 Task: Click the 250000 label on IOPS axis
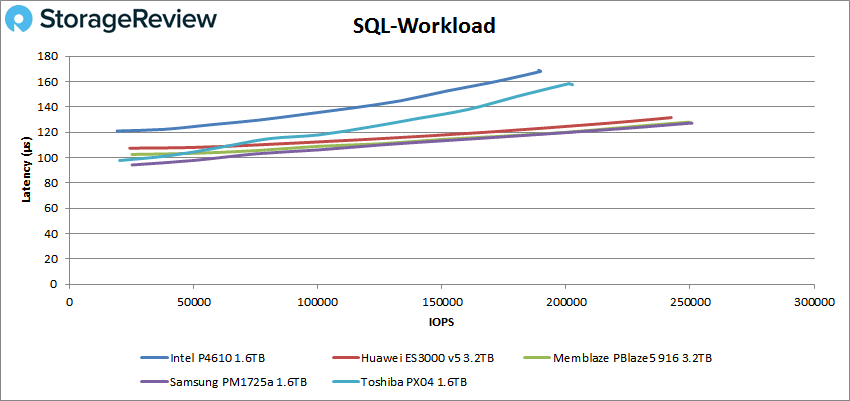click(690, 301)
